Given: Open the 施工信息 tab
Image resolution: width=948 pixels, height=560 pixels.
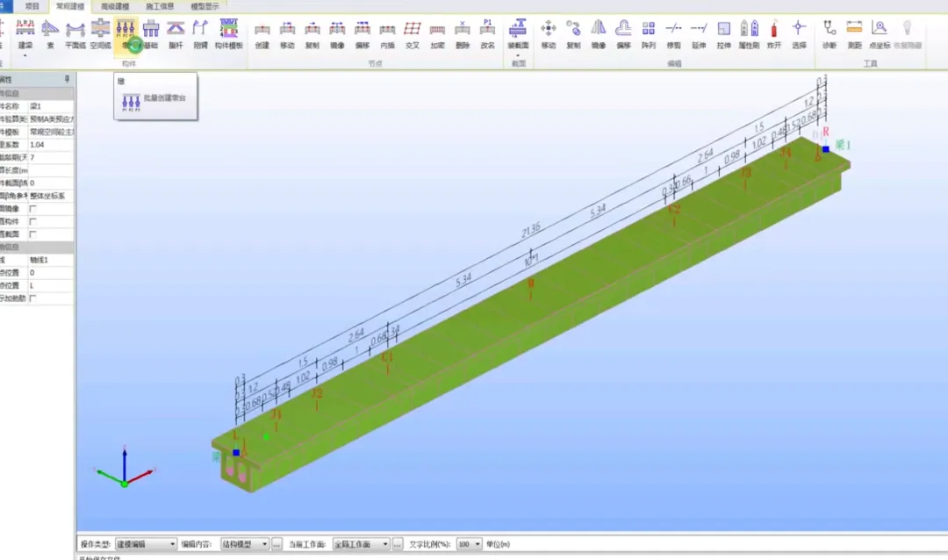Looking at the screenshot, I should point(160,6).
